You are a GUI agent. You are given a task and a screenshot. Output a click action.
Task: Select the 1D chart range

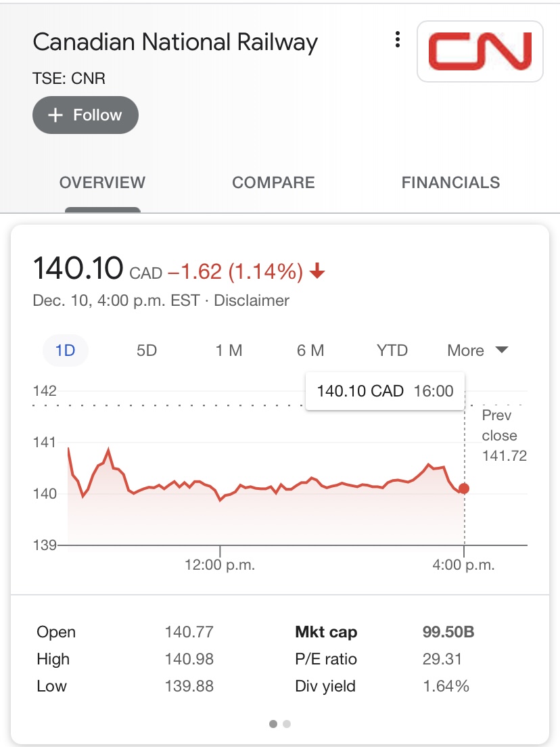pos(66,350)
